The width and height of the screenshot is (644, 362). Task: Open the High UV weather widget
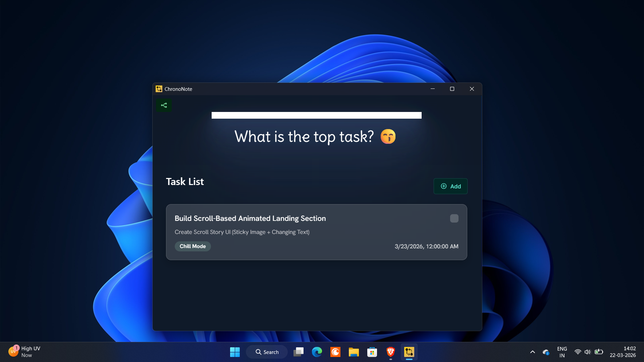point(24,352)
